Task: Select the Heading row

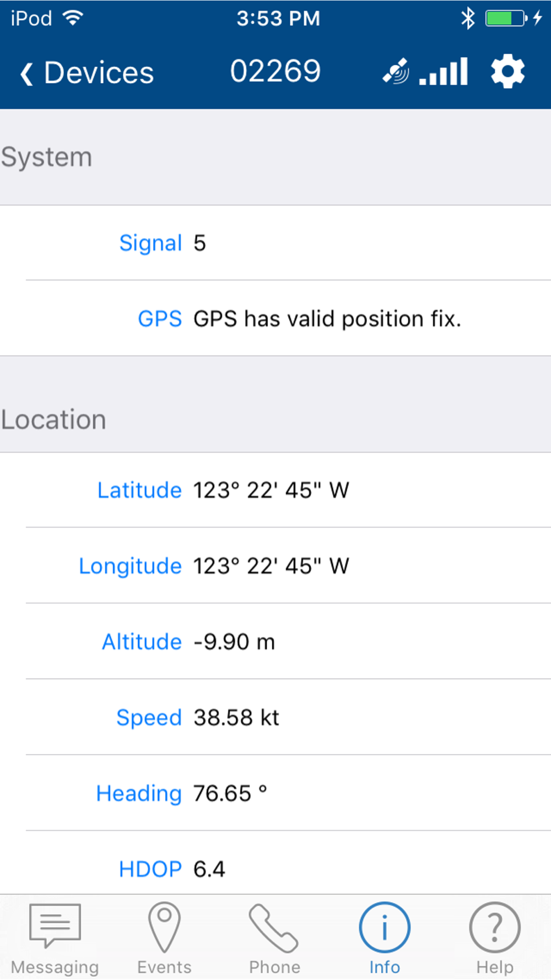Action: point(275,793)
